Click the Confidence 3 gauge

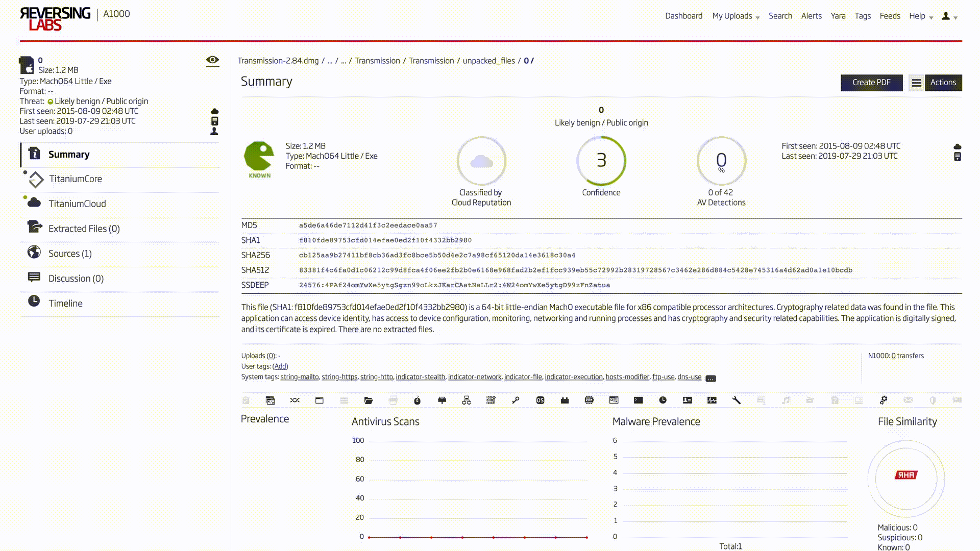pyautogui.click(x=601, y=161)
